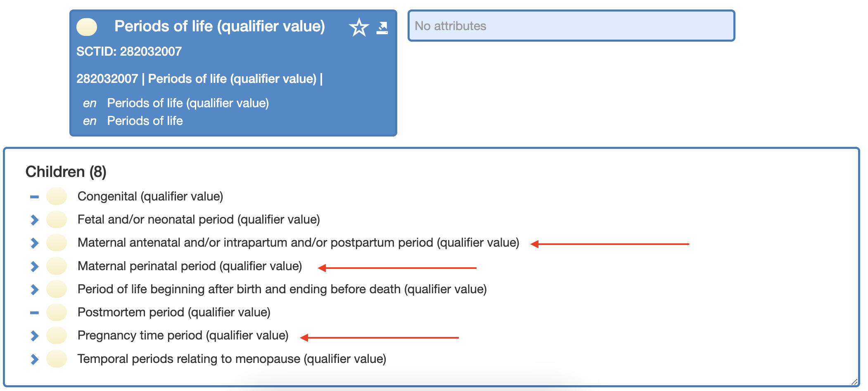Open Pregnancy time period (qualifier value)
This screenshot has width=868, height=391.
point(183,335)
